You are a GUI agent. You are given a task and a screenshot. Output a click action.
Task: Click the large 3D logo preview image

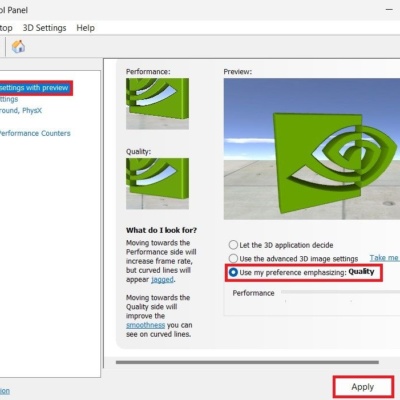(312, 149)
